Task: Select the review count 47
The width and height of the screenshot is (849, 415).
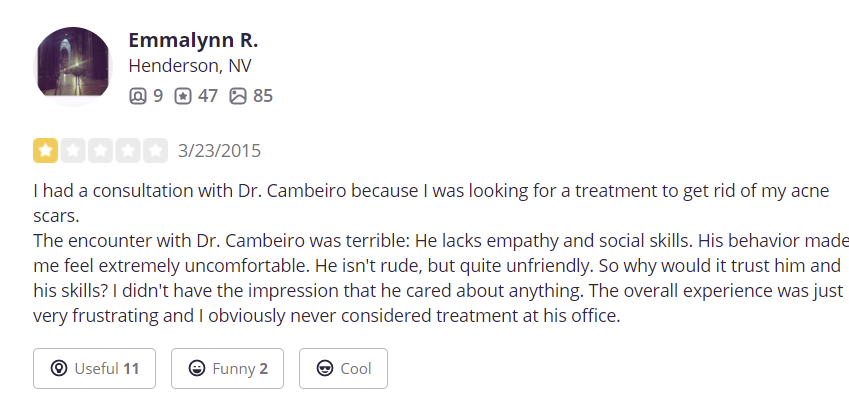Action: pos(208,96)
